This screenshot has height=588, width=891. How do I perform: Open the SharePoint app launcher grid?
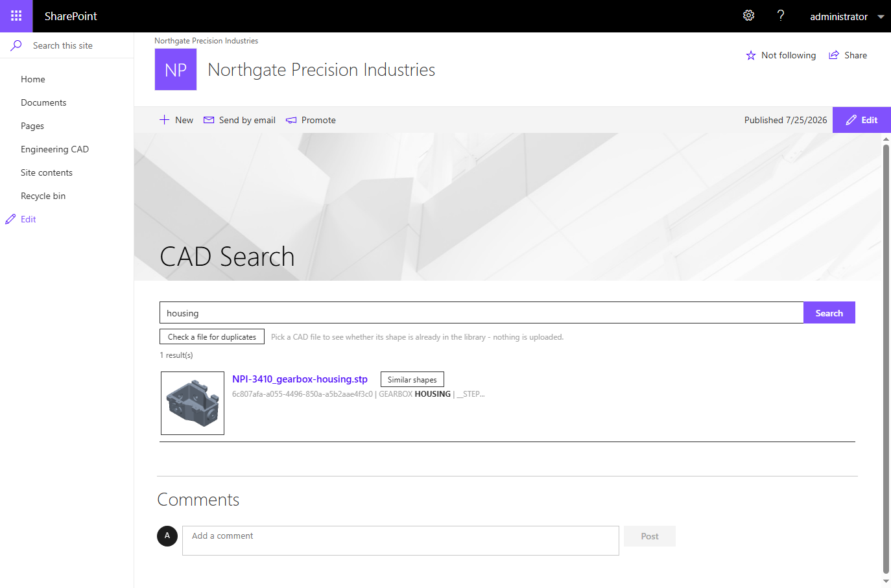(16, 16)
